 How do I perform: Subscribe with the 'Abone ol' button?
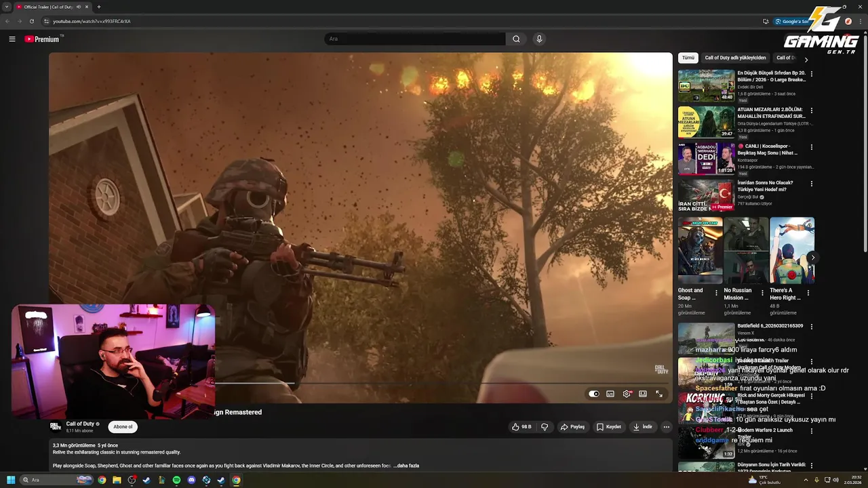pos(123,426)
